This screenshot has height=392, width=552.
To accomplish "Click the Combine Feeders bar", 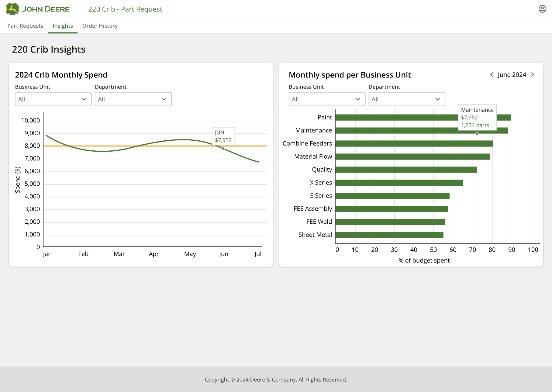I will [414, 144].
